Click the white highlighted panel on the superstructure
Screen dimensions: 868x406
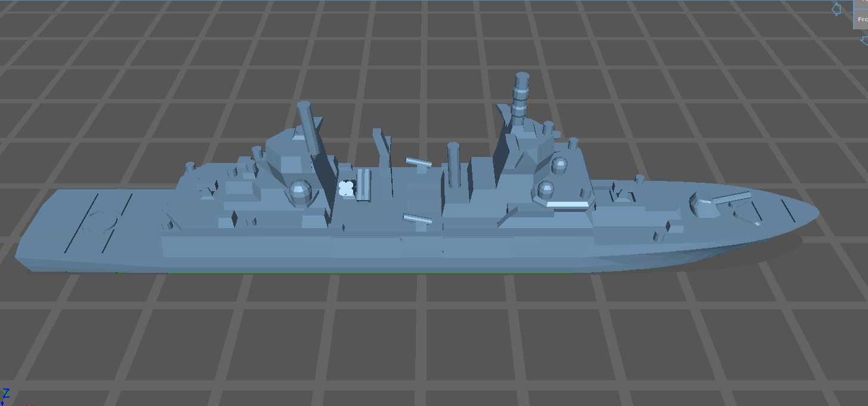coord(567,205)
